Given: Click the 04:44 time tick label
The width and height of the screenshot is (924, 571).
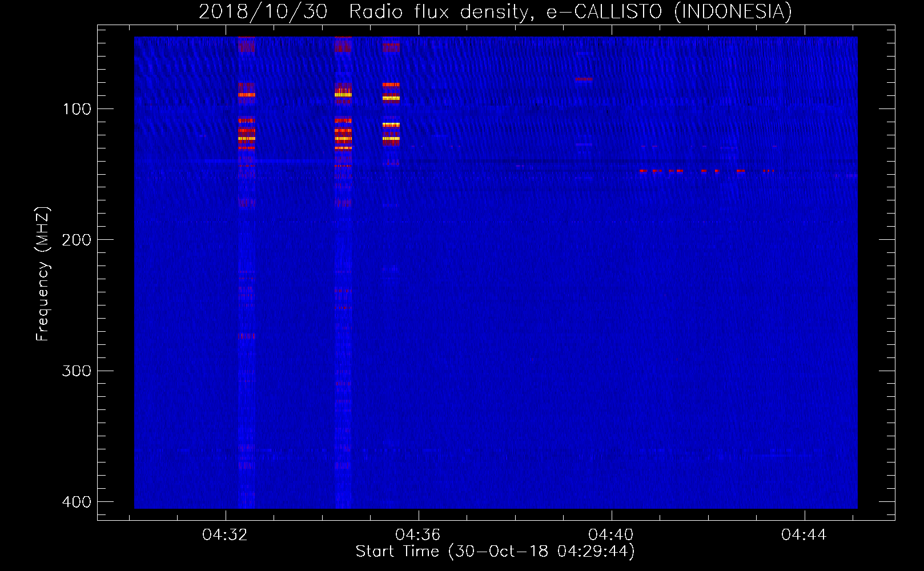Looking at the screenshot, I should coord(804,535).
